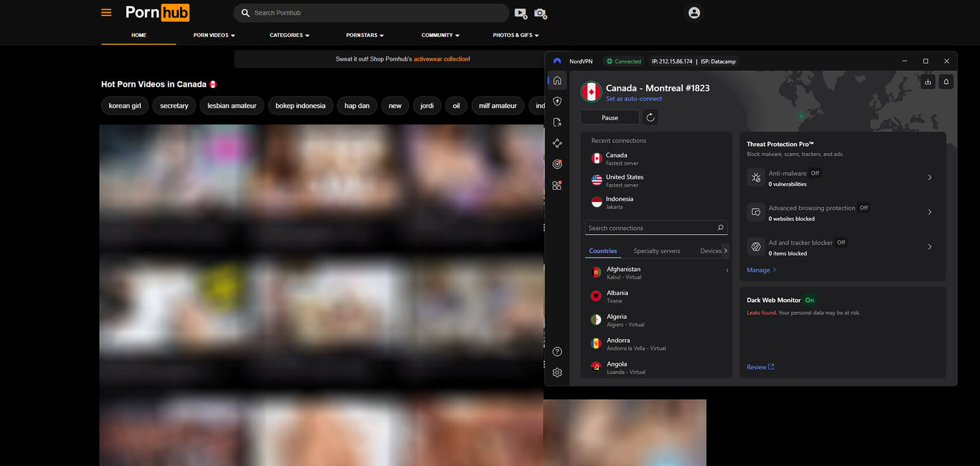This screenshot has height=466, width=980.
Task: Click Advanced browsing protection Off badge
Action: pos(864,208)
